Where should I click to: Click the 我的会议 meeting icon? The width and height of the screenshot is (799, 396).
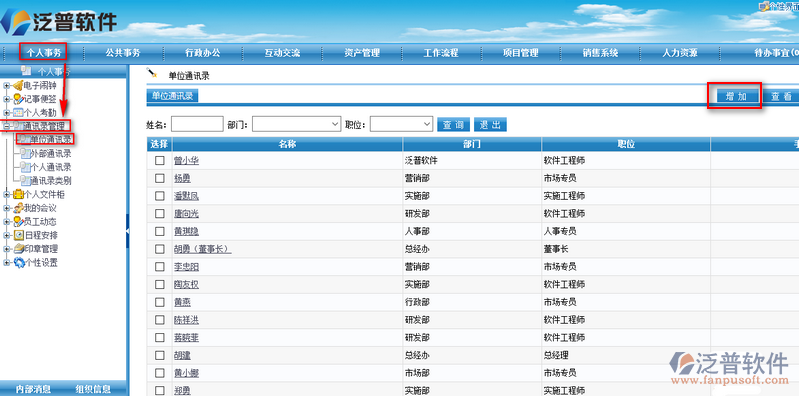point(18,208)
